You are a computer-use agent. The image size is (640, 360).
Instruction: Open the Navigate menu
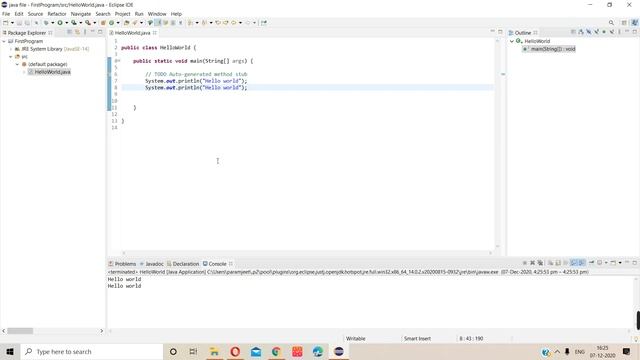[81, 14]
